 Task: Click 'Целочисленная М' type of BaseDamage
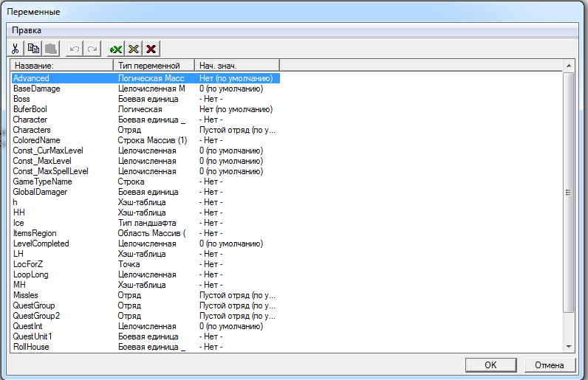coord(151,89)
